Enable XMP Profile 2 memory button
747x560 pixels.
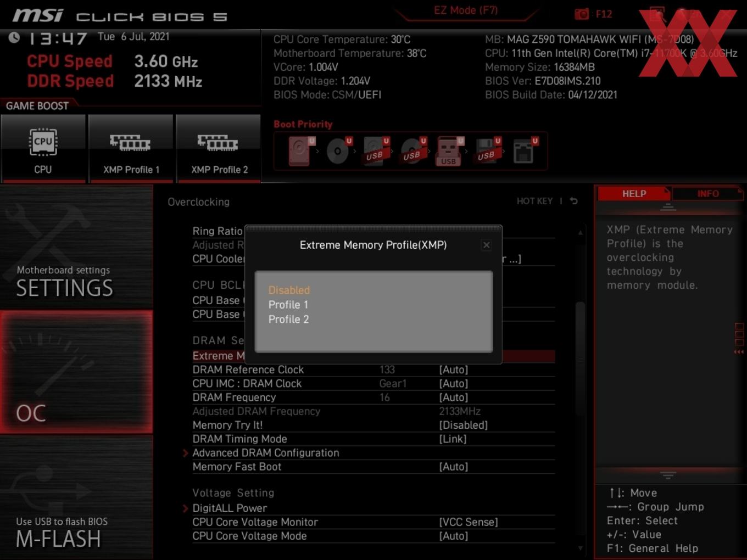(219, 148)
